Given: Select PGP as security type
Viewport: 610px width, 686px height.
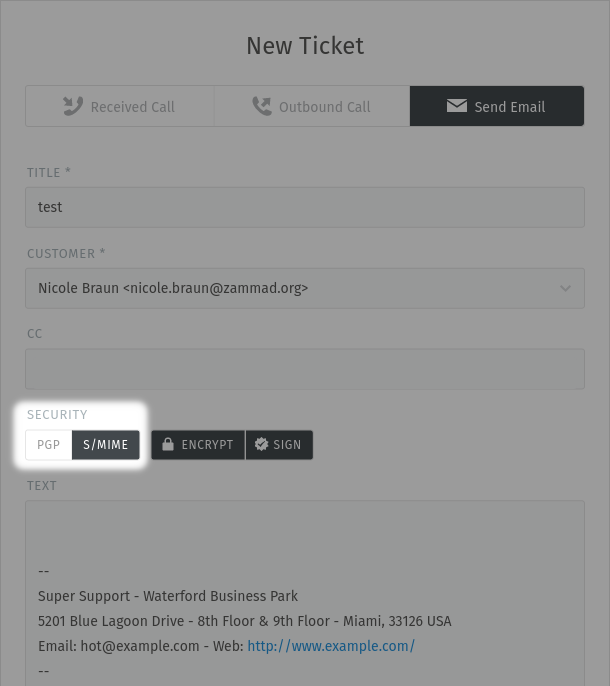Looking at the screenshot, I should 49,445.
